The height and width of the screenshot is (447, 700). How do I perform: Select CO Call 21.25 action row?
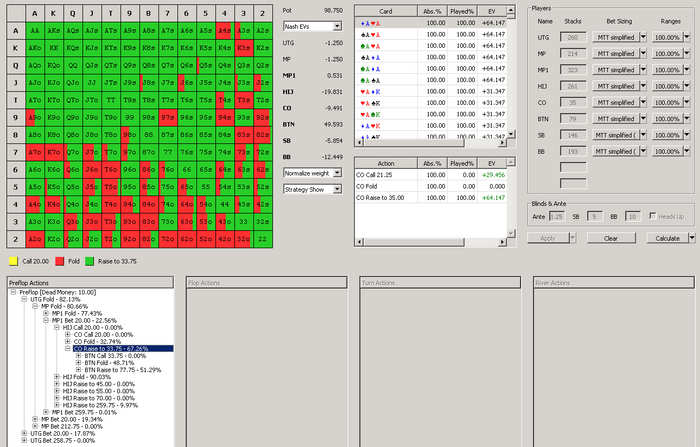[x=431, y=175]
